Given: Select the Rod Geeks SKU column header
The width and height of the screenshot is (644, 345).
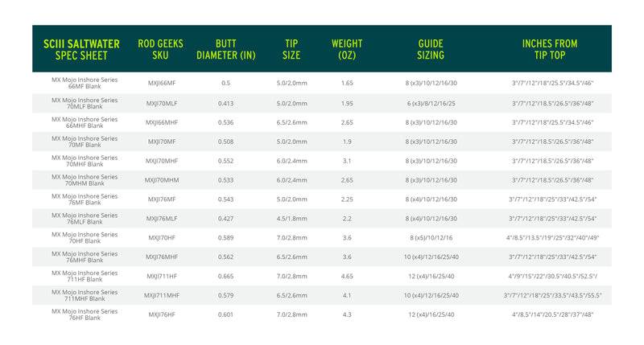Looking at the screenshot, I should tap(159, 49).
